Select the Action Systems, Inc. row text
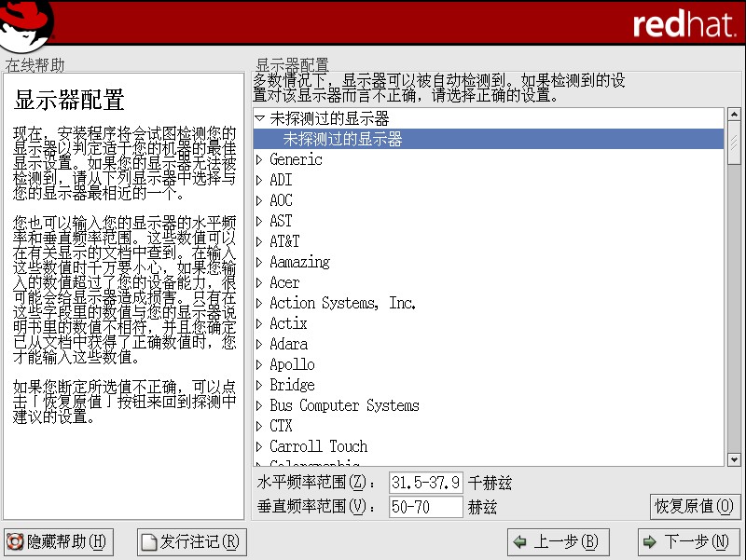Image resolution: width=746 pixels, height=560 pixels. tap(342, 303)
